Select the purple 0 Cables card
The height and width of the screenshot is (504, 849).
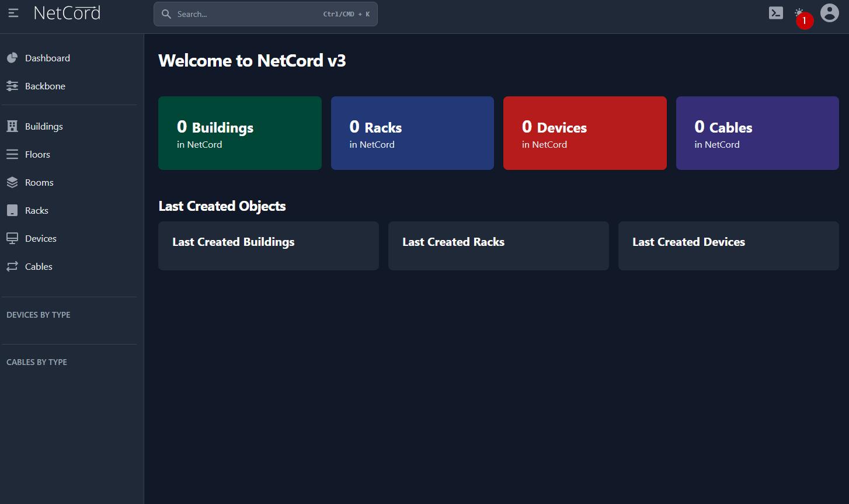coord(757,133)
